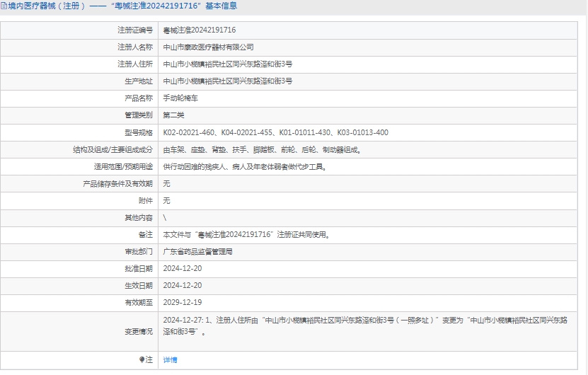
Task: Click the 批准日期 value 2024-12-20
Action: pos(182,268)
